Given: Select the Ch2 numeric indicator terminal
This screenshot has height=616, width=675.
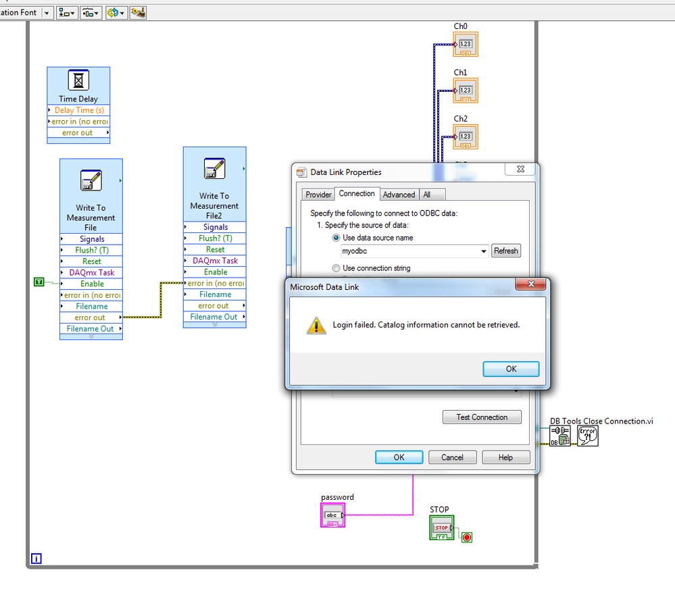Looking at the screenshot, I should pyautogui.click(x=466, y=137).
